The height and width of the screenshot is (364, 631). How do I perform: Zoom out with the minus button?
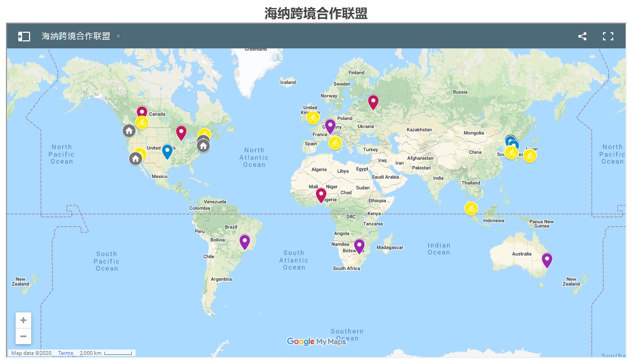point(23,337)
